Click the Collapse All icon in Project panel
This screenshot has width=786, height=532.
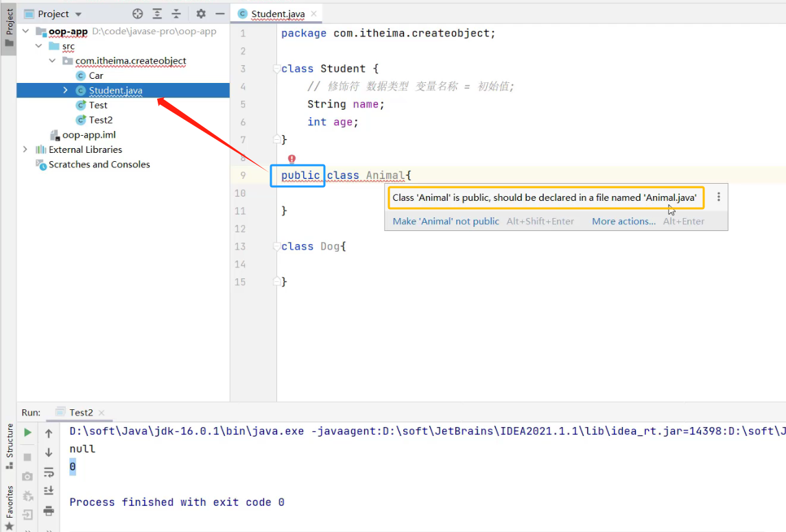176,14
